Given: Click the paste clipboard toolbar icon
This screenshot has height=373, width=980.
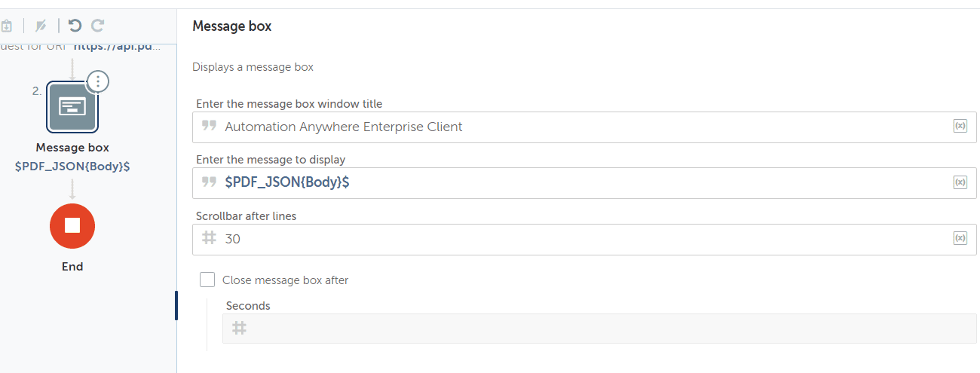Looking at the screenshot, I should [6, 26].
